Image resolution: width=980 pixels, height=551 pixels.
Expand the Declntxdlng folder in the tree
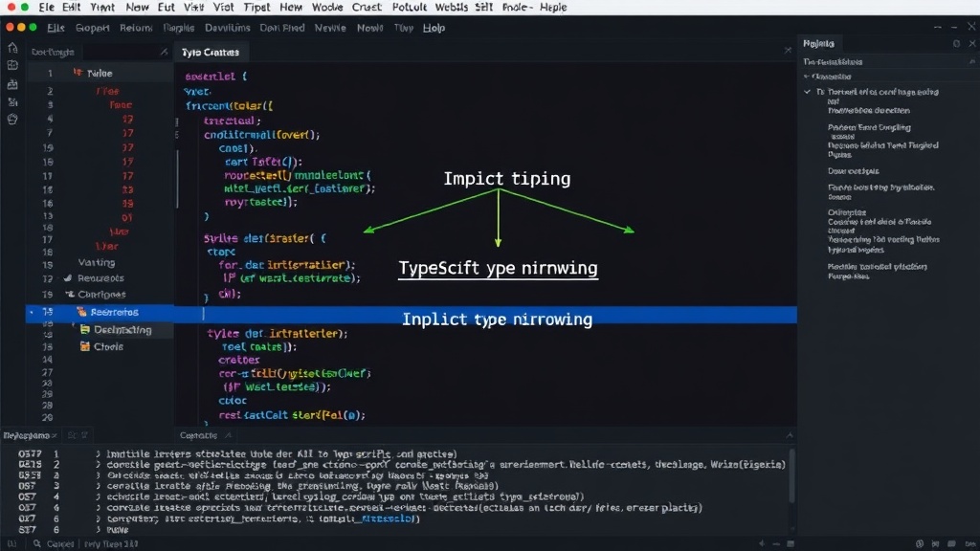[74, 326]
